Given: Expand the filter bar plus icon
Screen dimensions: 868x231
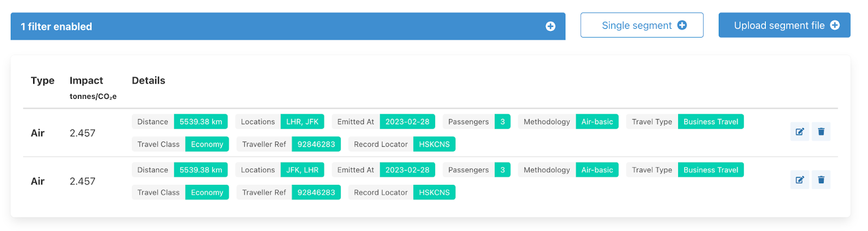Looking at the screenshot, I should coord(550,27).
